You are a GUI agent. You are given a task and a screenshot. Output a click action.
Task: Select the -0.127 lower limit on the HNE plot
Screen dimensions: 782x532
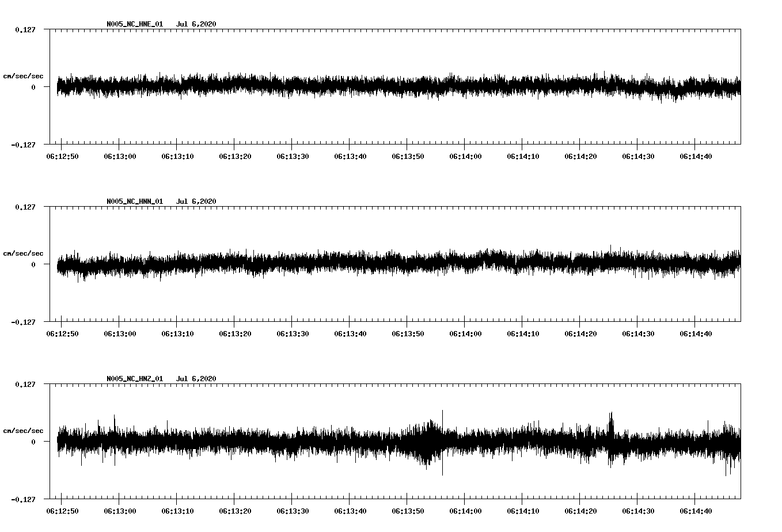coord(23,145)
